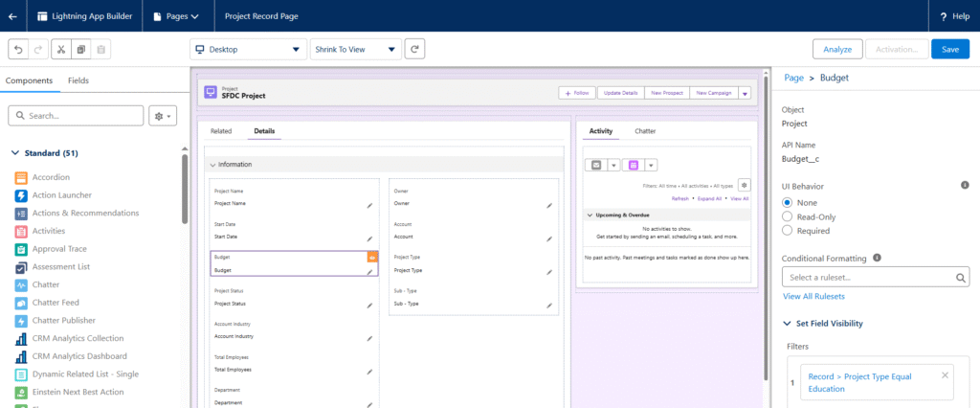
Task: Click the cut scissors icon
Action: click(59, 49)
